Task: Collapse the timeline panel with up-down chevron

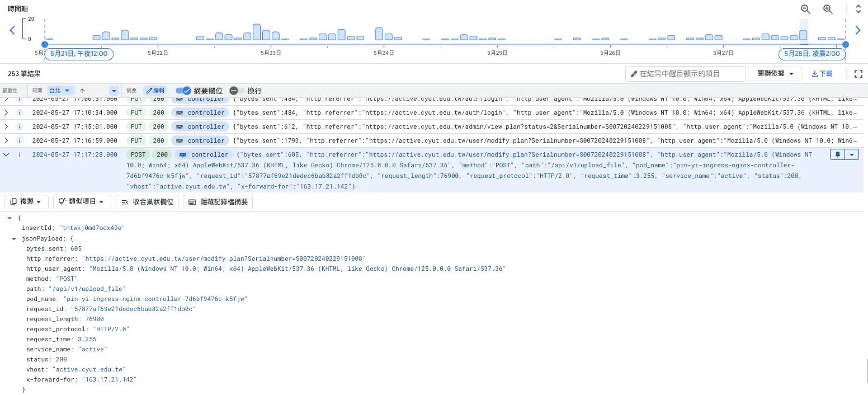Action: point(858,9)
